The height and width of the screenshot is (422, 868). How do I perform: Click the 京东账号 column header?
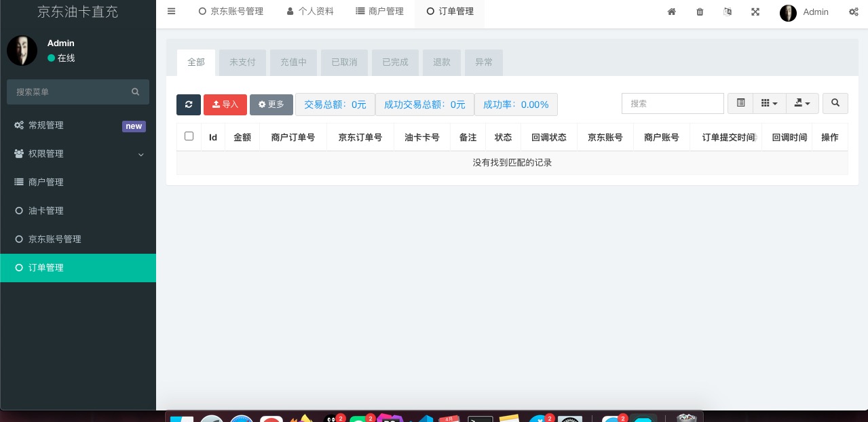click(x=605, y=137)
